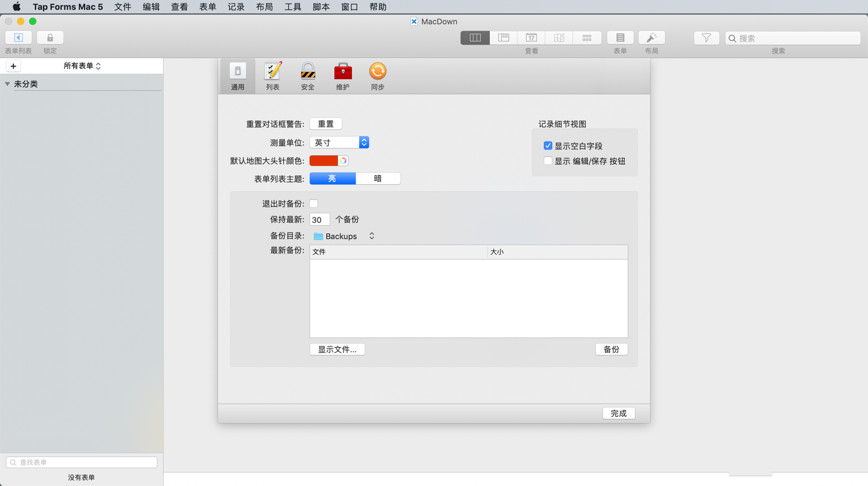
Task: Sort backups by 大小 column header
Action: click(x=558, y=252)
